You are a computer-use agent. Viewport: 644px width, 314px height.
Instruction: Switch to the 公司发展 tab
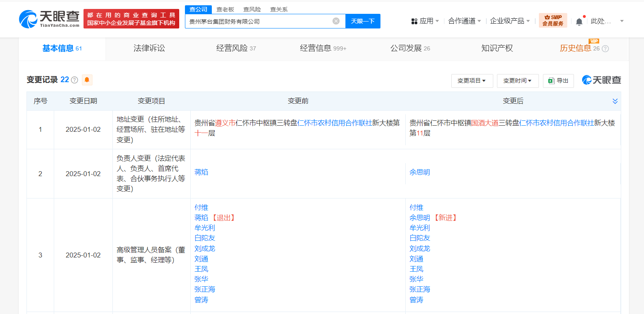410,48
